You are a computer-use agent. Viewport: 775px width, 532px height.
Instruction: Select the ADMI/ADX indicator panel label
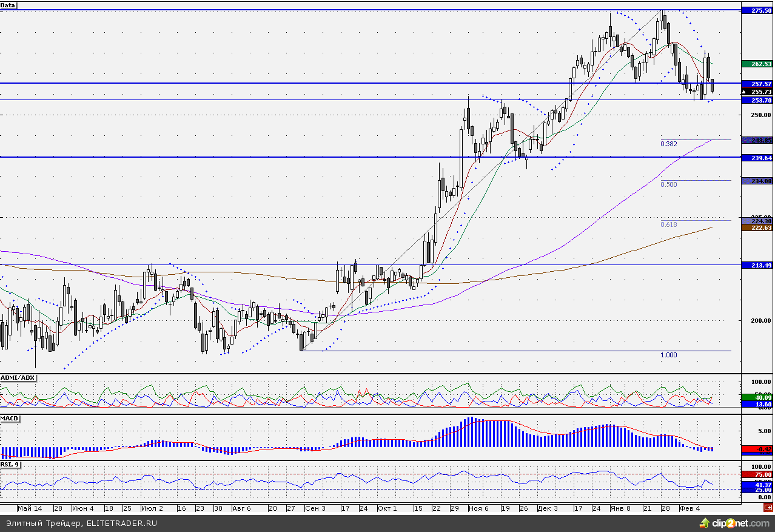[18, 377]
